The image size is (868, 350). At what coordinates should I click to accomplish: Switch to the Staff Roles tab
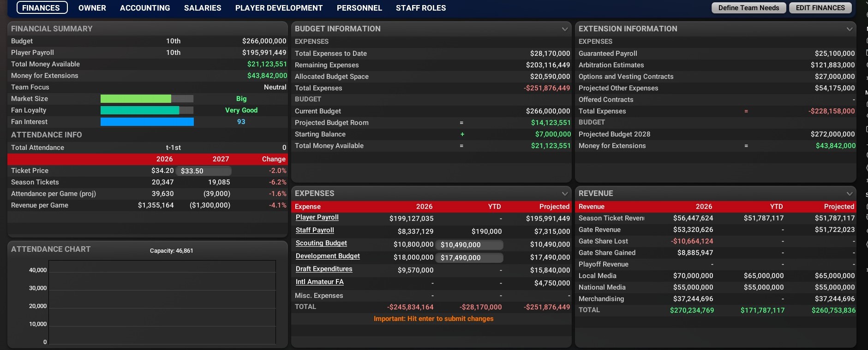click(x=420, y=8)
